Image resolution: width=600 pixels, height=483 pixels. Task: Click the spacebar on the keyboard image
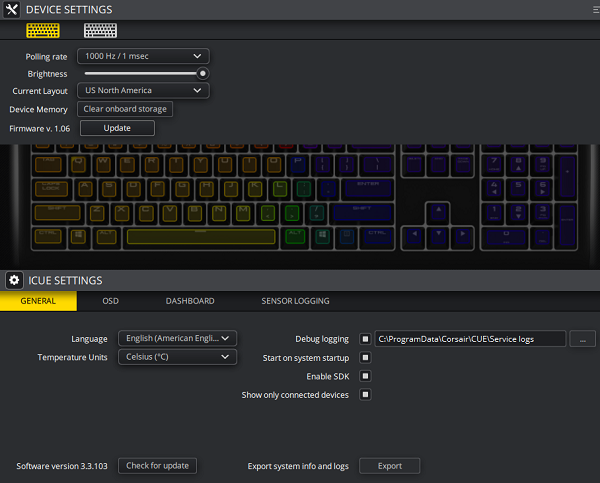(200, 236)
